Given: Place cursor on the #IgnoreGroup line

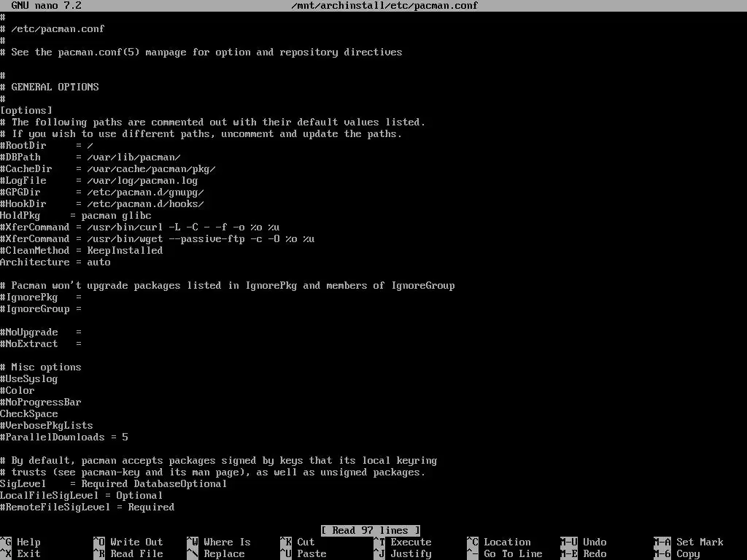Looking at the screenshot, I should pyautogui.click(x=41, y=309).
